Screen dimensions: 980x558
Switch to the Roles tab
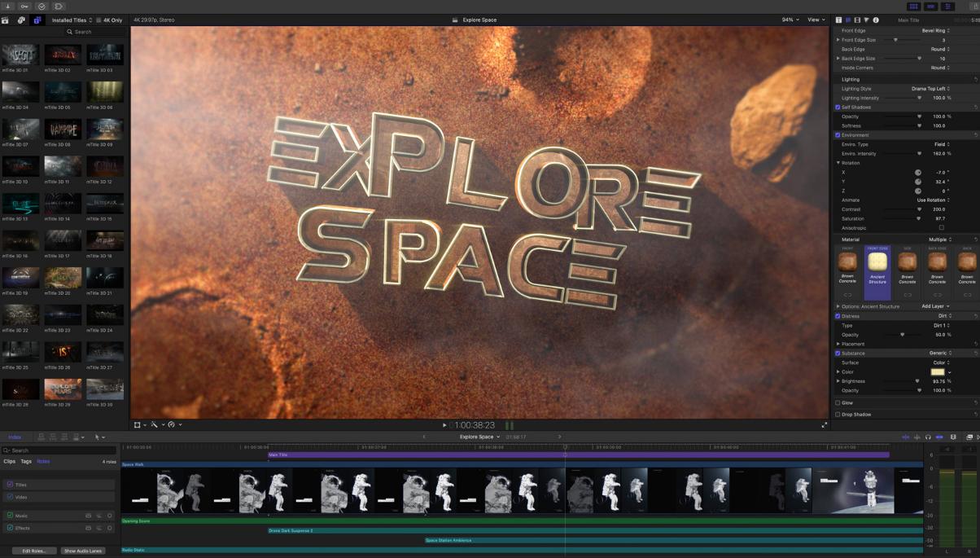pyautogui.click(x=44, y=460)
